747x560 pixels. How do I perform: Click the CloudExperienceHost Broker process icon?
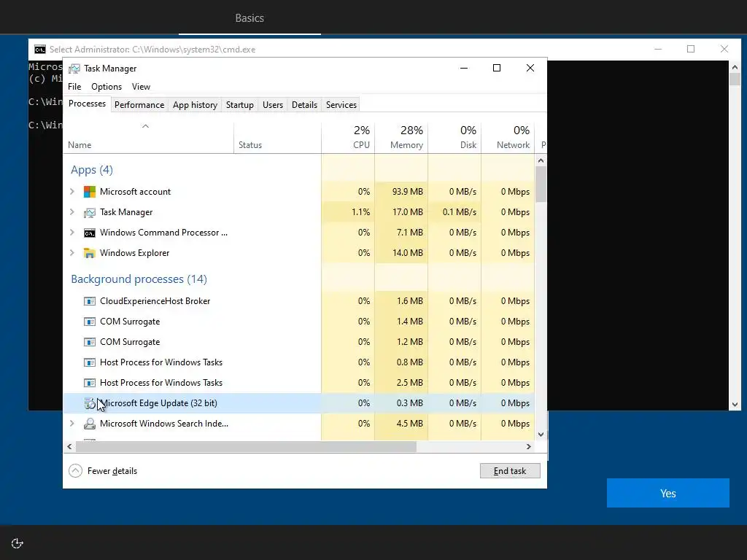(x=90, y=301)
